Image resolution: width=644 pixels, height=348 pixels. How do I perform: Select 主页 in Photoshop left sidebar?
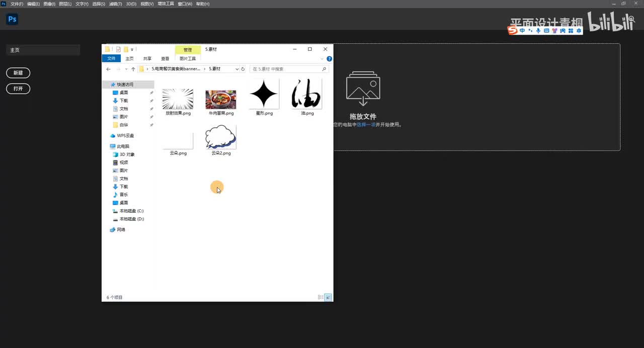click(x=43, y=50)
